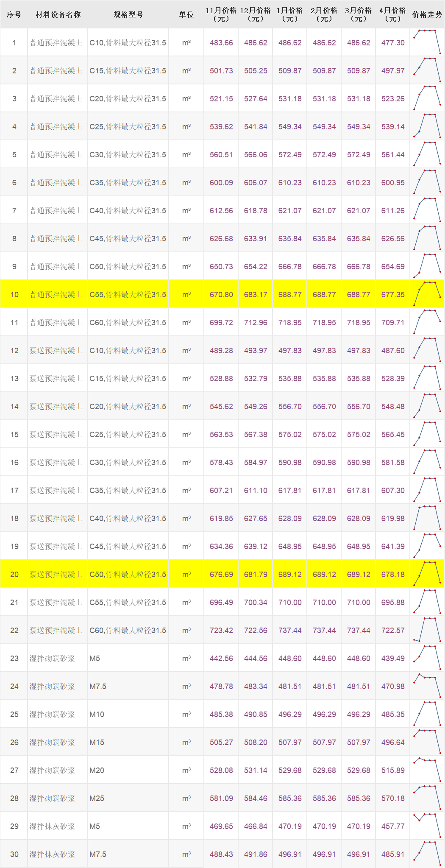Select the 材料设备名称 column header
The image size is (445, 868).
click(x=58, y=14)
